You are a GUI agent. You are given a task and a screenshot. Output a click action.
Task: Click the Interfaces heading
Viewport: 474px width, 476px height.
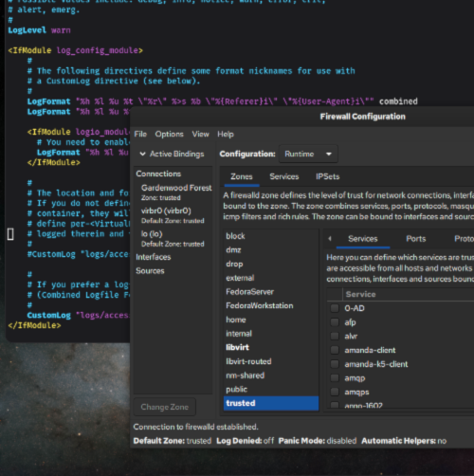(154, 257)
